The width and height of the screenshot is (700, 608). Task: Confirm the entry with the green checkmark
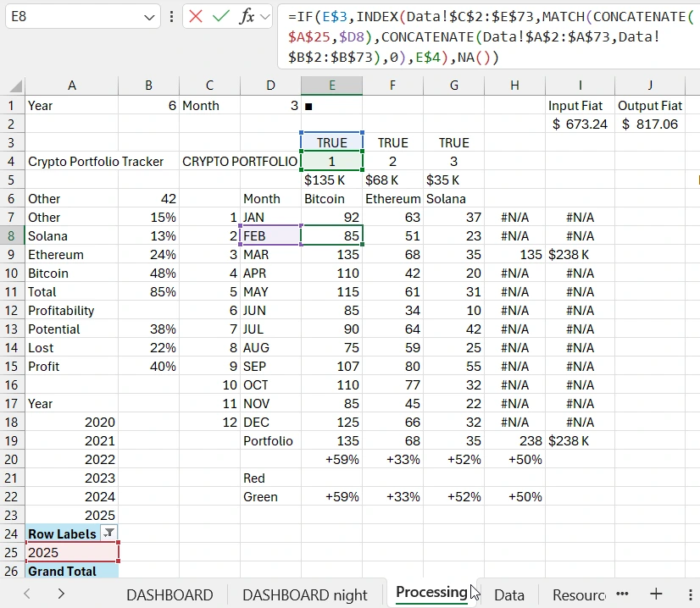tap(220, 15)
